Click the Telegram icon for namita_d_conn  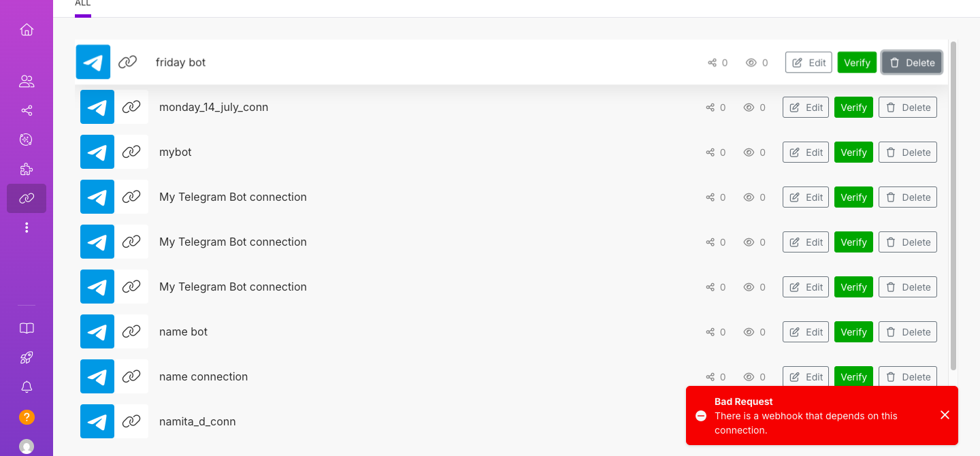[x=97, y=422]
